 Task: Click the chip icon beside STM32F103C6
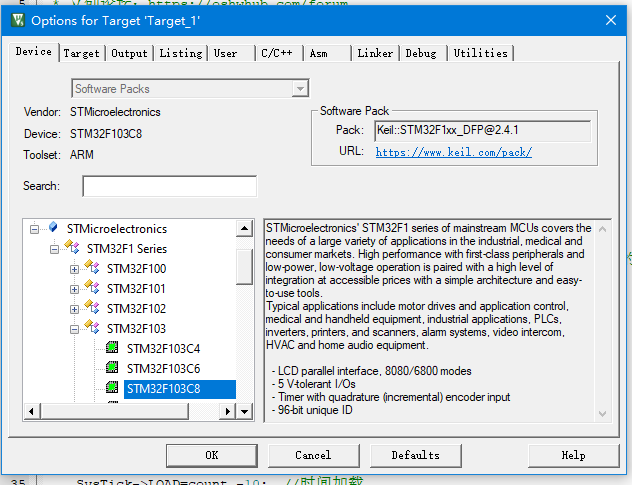112,367
